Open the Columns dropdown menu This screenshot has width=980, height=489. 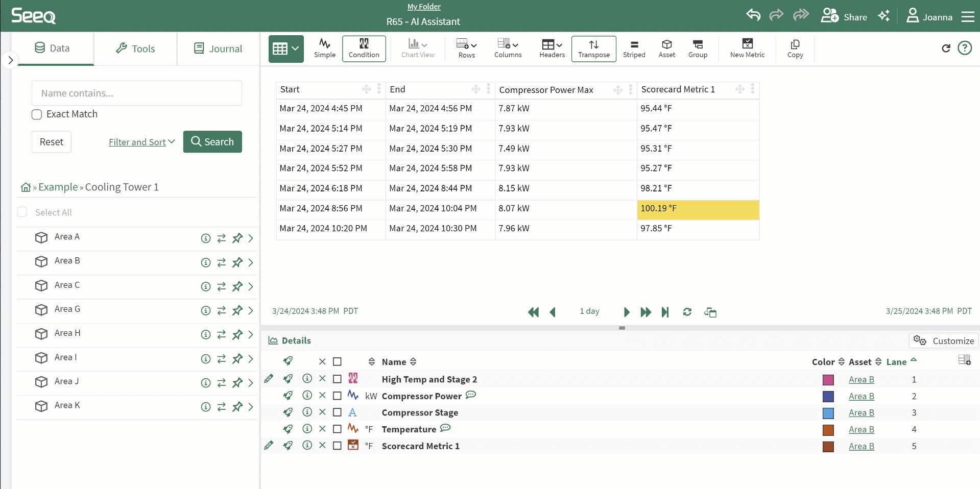(508, 48)
